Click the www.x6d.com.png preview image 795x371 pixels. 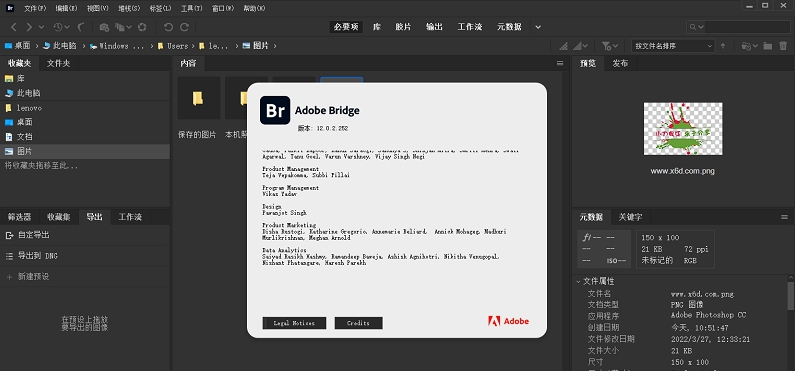pyautogui.click(x=683, y=128)
